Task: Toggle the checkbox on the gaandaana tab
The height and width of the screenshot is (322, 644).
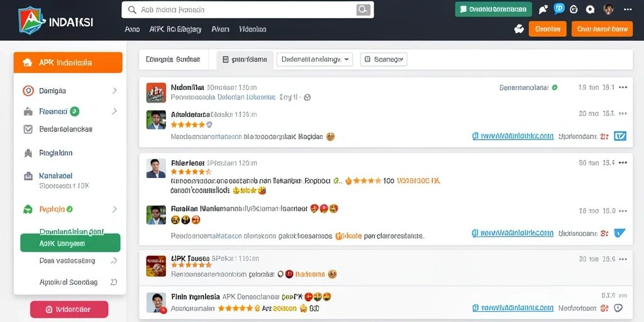Action: pos(225,60)
